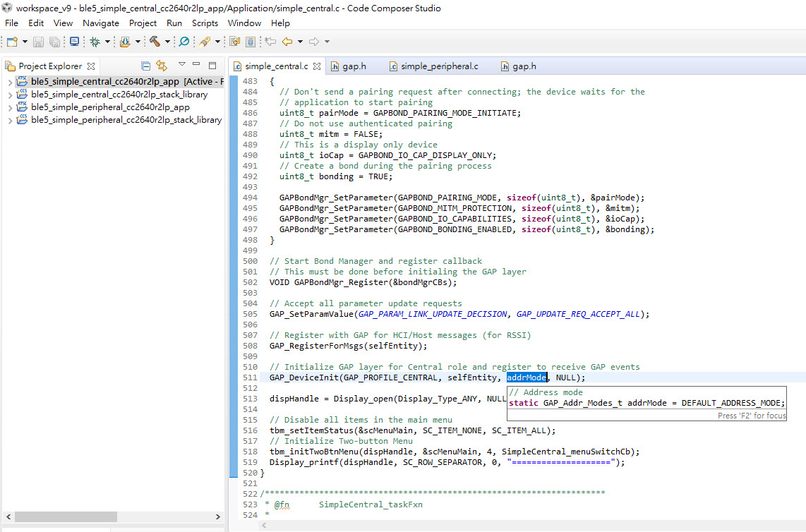Start a debug session with the bug icon
The width and height of the screenshot is (806, 532).
[x=95, y=42]
